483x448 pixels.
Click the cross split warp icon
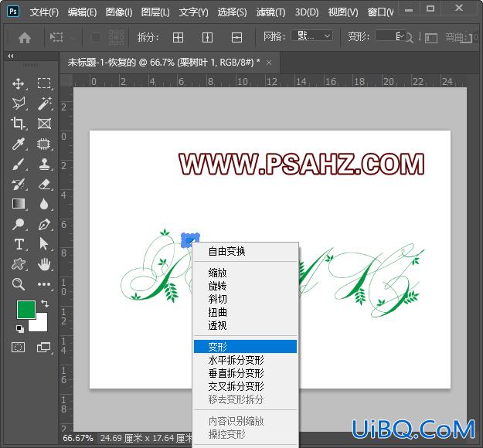(178, 38)
